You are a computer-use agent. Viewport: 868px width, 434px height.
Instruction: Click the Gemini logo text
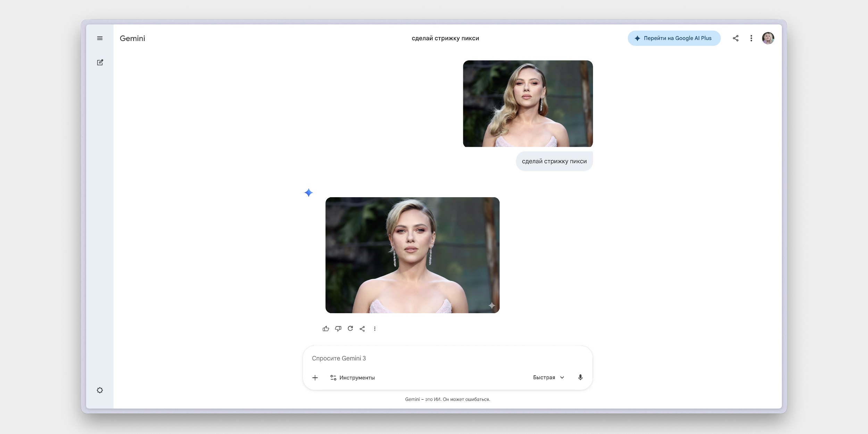[132, 39]
